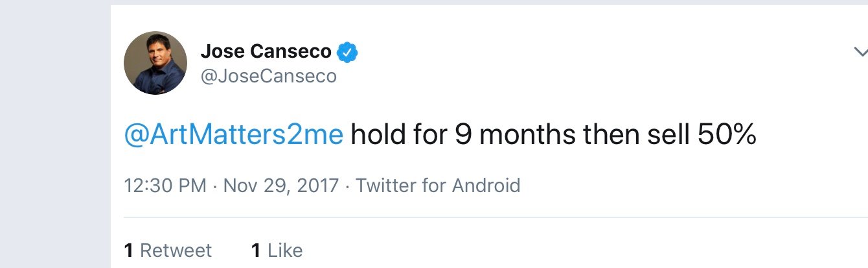Open the Jose Canseco display name link
Viewport: 868px width, 268px height.
266,51
